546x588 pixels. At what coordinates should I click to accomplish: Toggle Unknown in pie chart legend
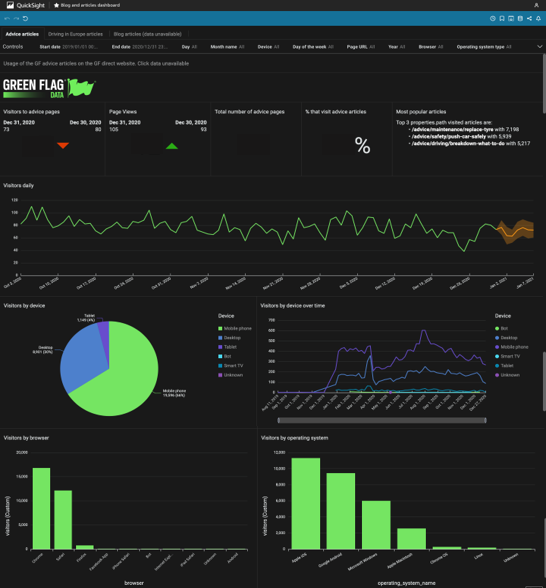point(231,375)
